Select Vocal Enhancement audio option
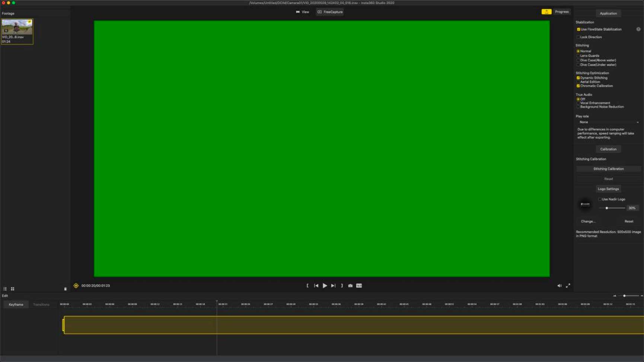The image size is (644, 362). (578, 103)
